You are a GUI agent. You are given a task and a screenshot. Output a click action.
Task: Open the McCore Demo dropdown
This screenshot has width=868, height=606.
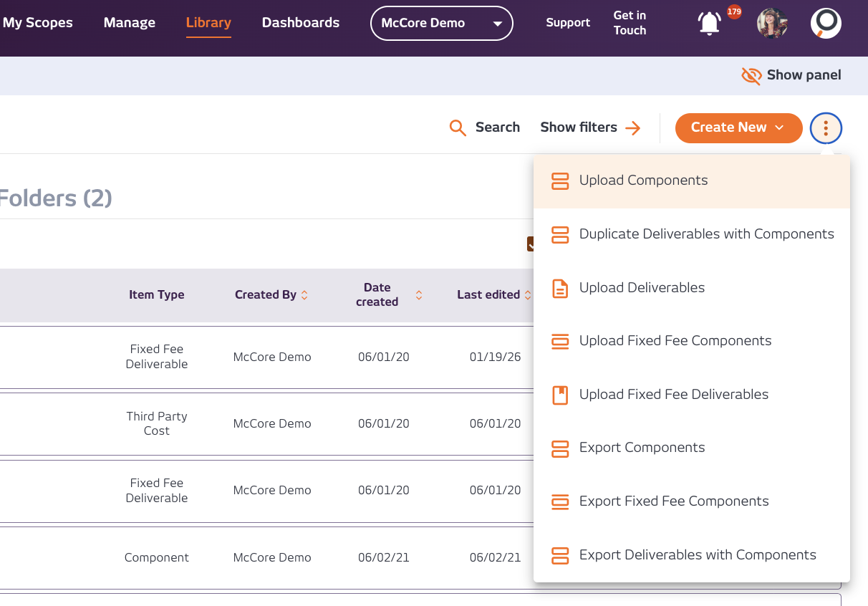441,23
